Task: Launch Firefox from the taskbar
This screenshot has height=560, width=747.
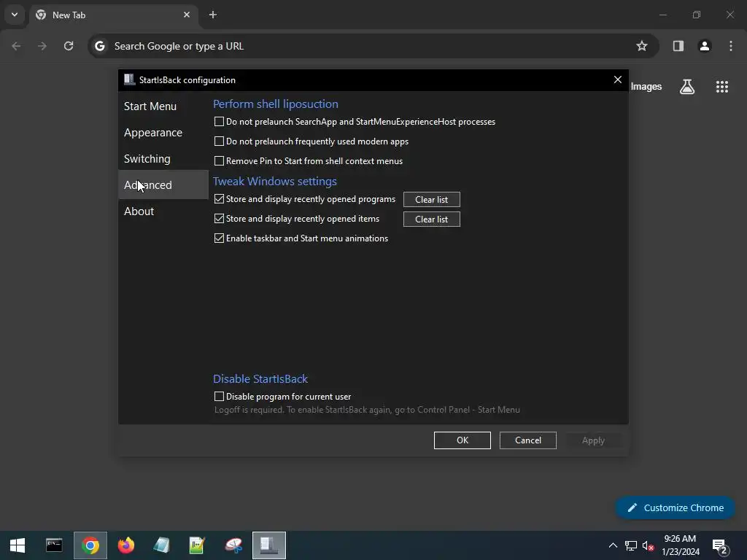Action: click(126, 545)
